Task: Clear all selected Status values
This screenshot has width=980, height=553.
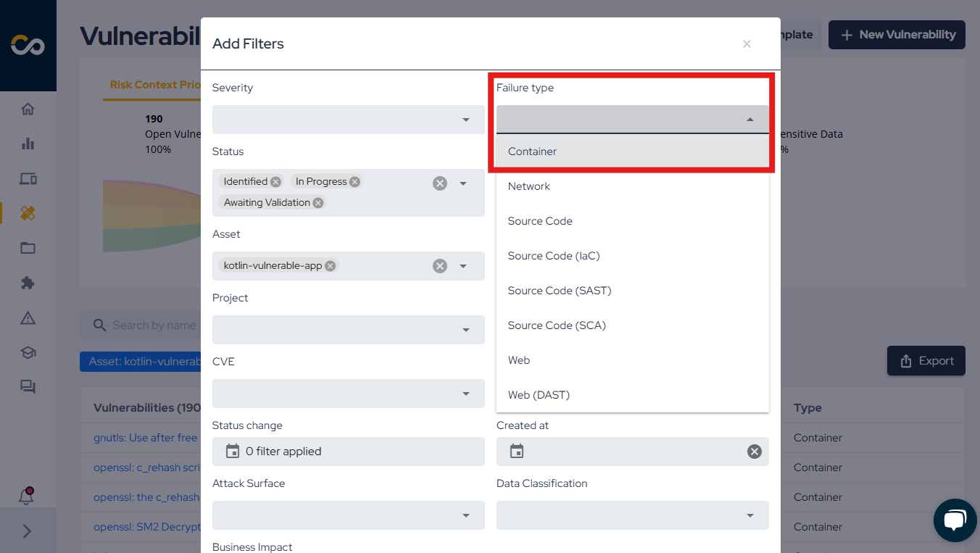Action: click(x=440, y=183)
